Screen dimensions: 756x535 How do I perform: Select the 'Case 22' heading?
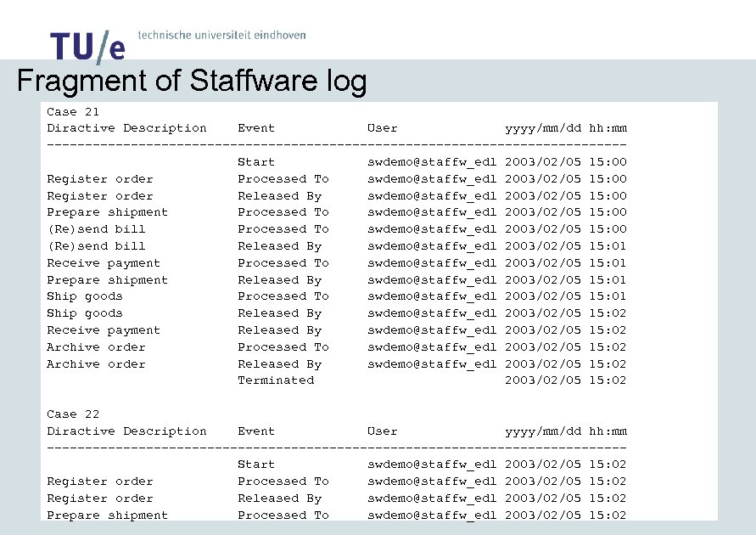coord(73,414)
